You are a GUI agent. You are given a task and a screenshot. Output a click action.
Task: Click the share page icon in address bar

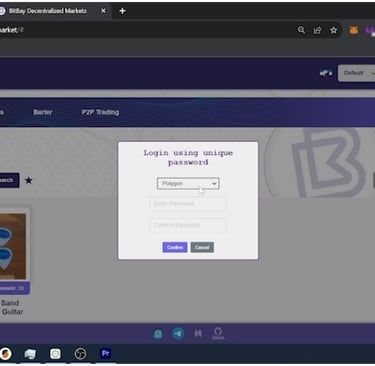(317, 30)
